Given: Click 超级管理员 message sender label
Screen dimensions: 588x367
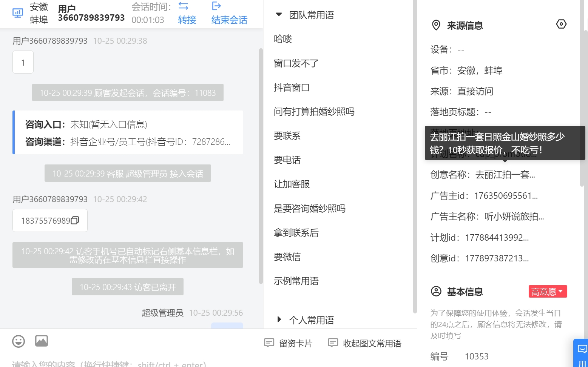Looking at the screenshot, I should (x=162, y=313).
